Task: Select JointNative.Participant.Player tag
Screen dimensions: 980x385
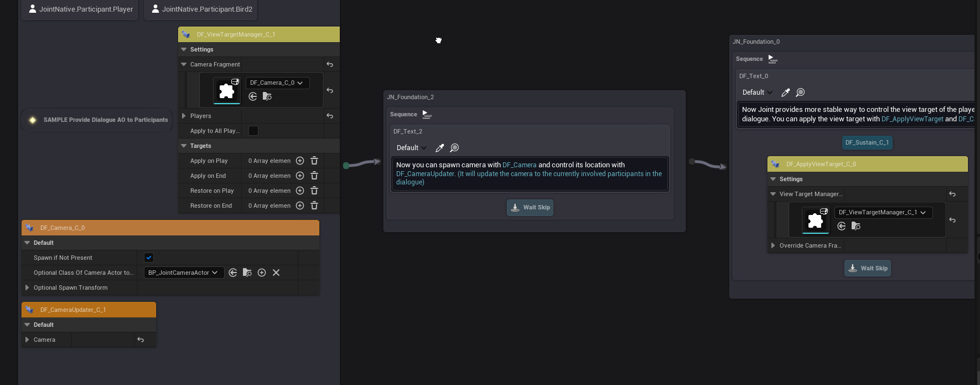Action: (80, 9)
